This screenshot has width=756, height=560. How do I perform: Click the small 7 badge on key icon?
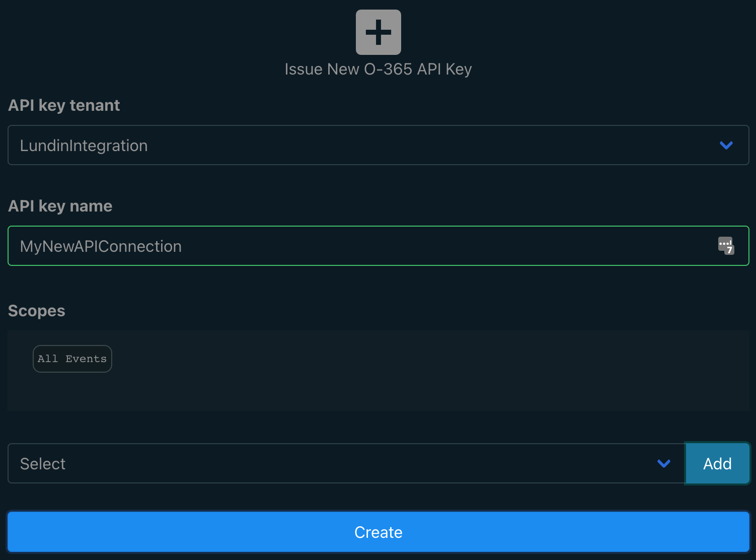pyautogui.click(x=729, y=250)
